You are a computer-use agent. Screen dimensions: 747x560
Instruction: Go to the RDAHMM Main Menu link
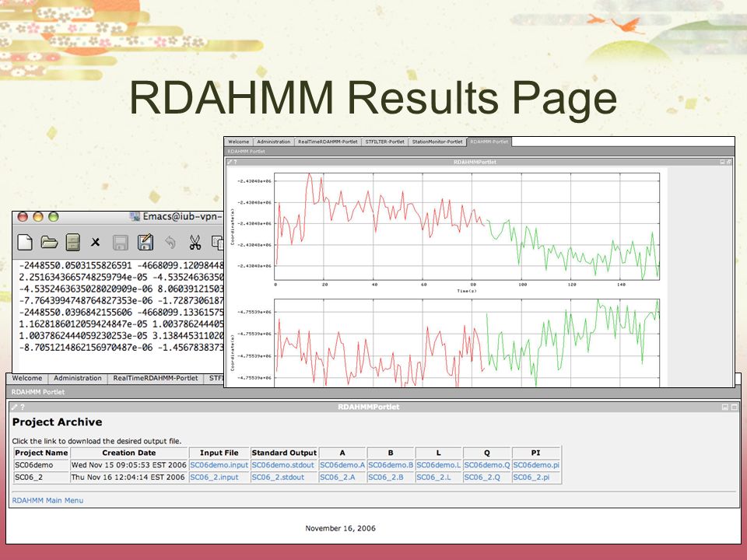pyautogui.click(x=47, y=500)
